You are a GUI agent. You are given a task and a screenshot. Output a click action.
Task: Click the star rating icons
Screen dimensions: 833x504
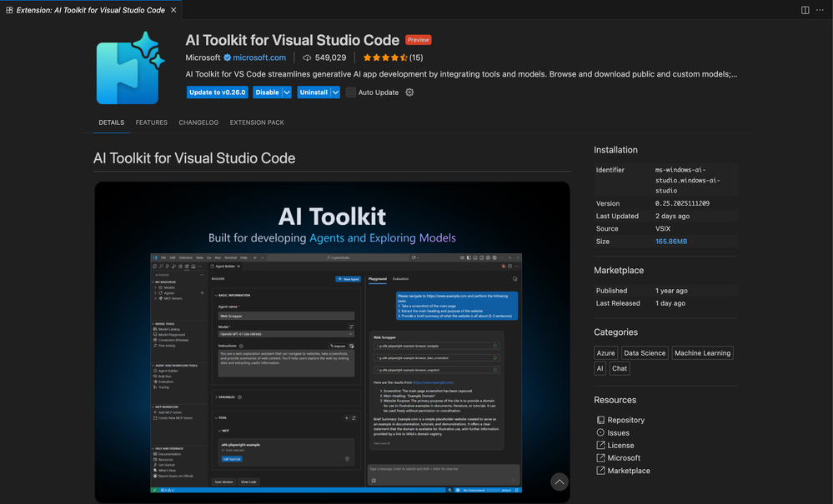tap(384, 57)
